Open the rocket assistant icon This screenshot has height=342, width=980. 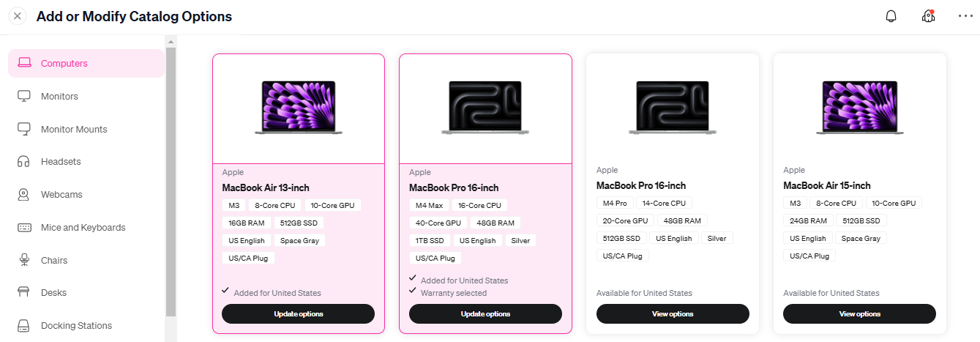coord(928,16)
